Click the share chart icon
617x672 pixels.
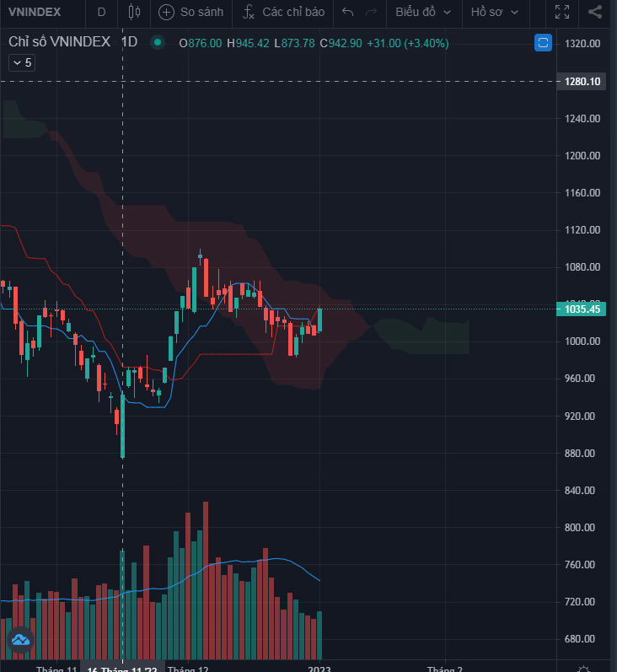(595, 12)
